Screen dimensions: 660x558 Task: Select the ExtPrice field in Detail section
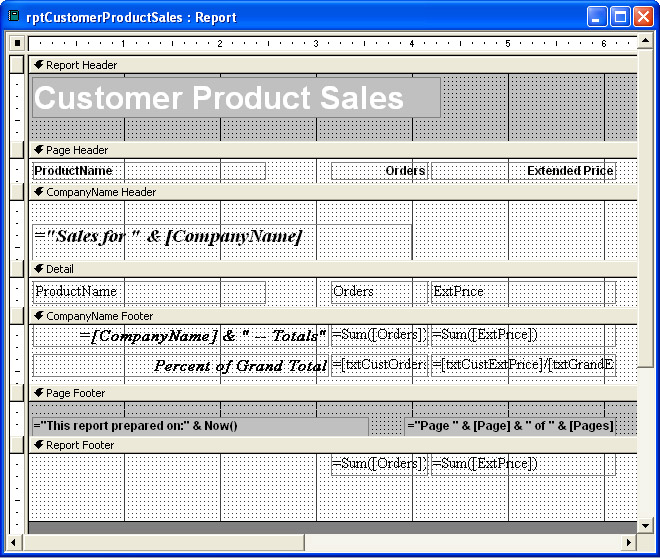[517, 292]
